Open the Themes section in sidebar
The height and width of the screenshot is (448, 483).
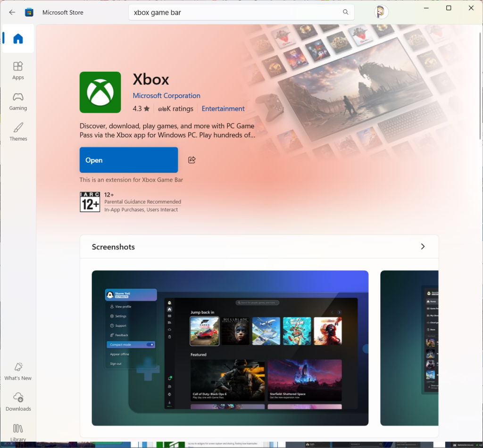tap(18, 132)
